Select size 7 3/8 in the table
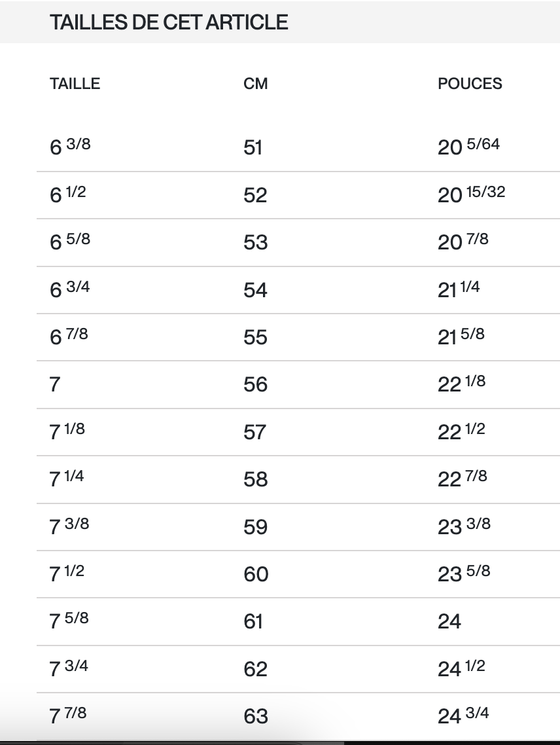Image resolution: width=560 pixels, height=745 pixels. tap(69, 526)
